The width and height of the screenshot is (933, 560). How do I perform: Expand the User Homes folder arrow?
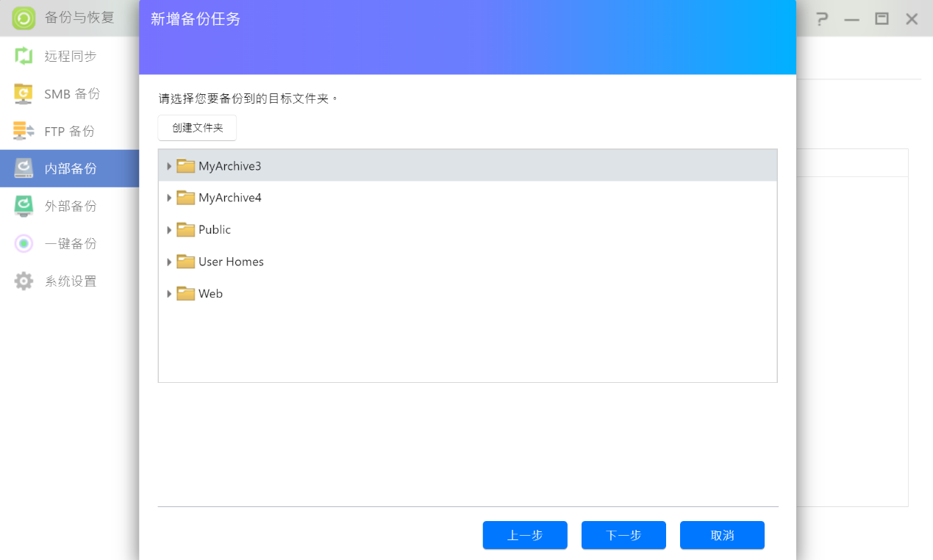[169, 262]
